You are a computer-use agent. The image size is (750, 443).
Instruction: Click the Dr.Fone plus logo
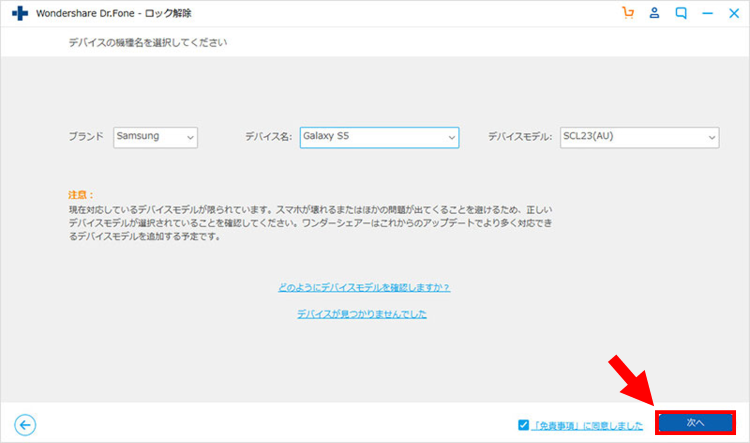[20, 13]
